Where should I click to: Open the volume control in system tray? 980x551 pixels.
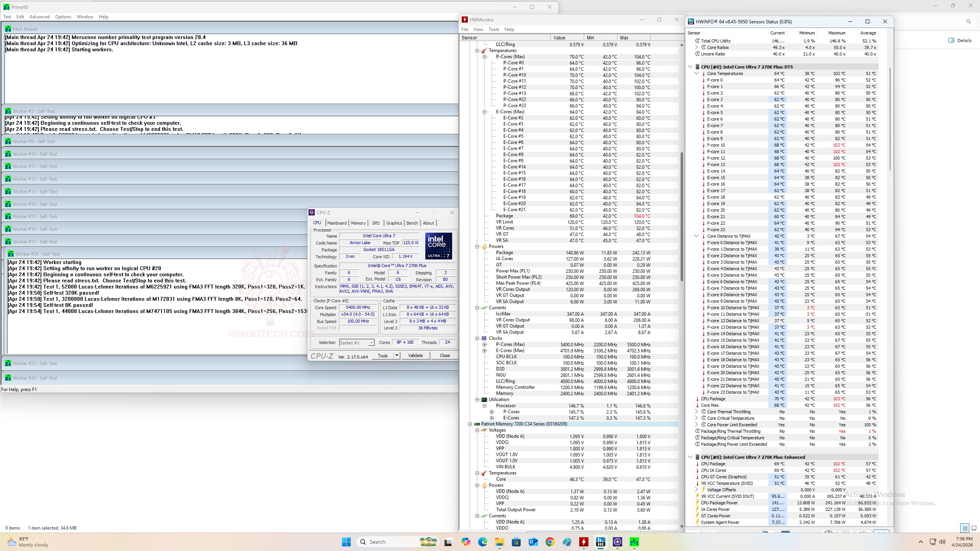point(942,542)
